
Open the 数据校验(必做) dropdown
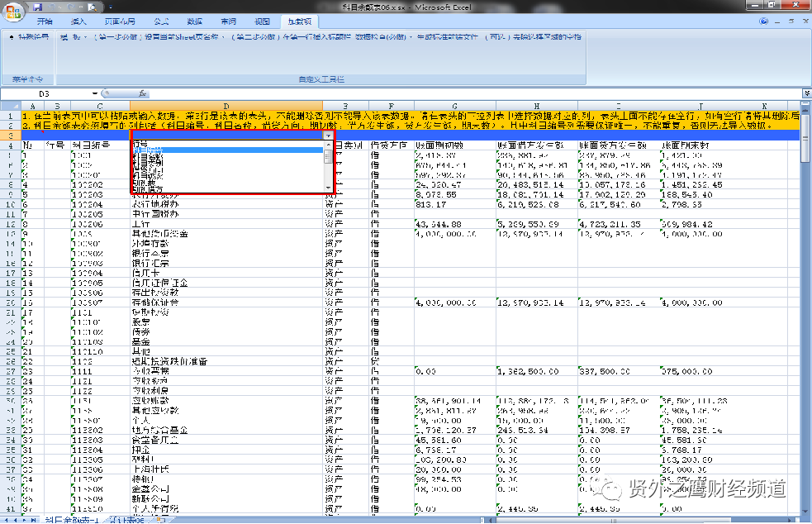click(x=383, y=37)
